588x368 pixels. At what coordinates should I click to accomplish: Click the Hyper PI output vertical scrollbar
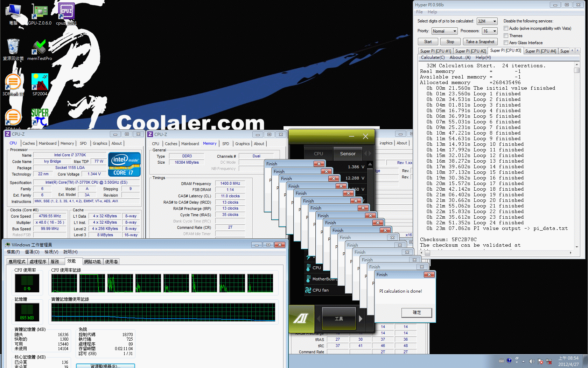click(x=577, y=156)
